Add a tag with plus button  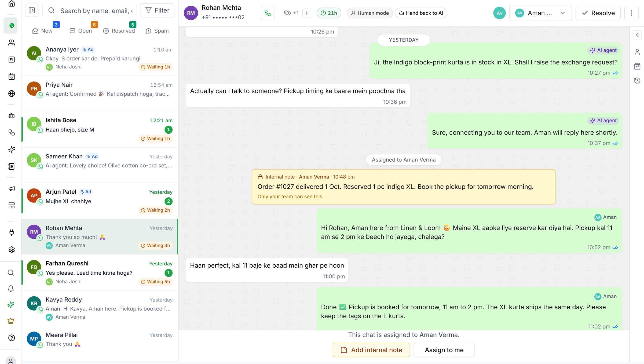[x=307, y=13]
